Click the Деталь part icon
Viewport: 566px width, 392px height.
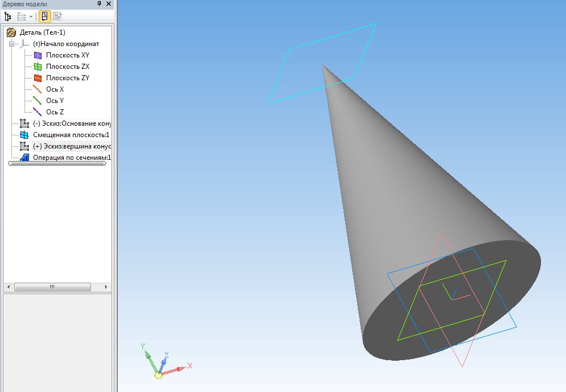(11, 32)
